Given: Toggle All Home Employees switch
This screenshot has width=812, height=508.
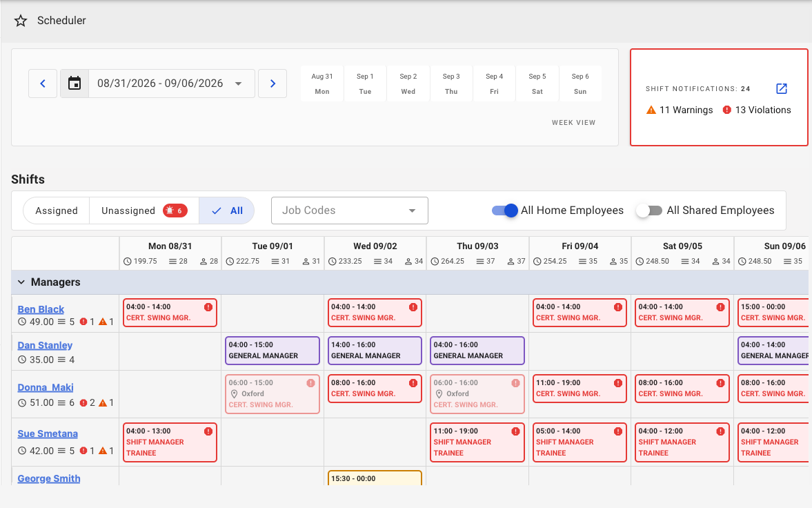Looking at the screenshot, I should (x=505, y=211).
